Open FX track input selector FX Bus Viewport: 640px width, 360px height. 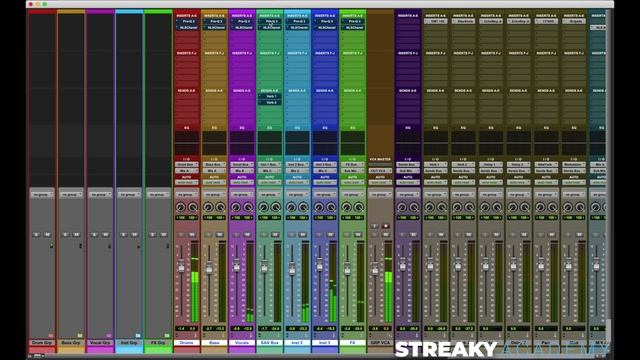pos(353,164)
